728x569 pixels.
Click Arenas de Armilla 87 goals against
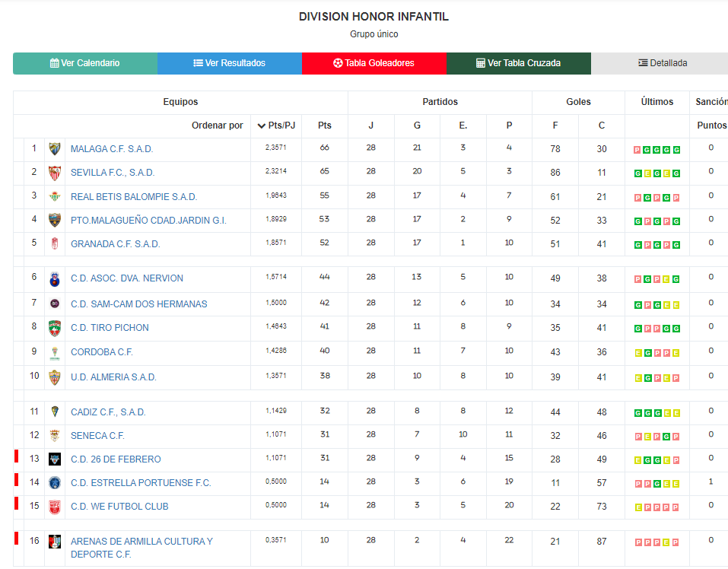pyautogui.click(x=602, y=542)
